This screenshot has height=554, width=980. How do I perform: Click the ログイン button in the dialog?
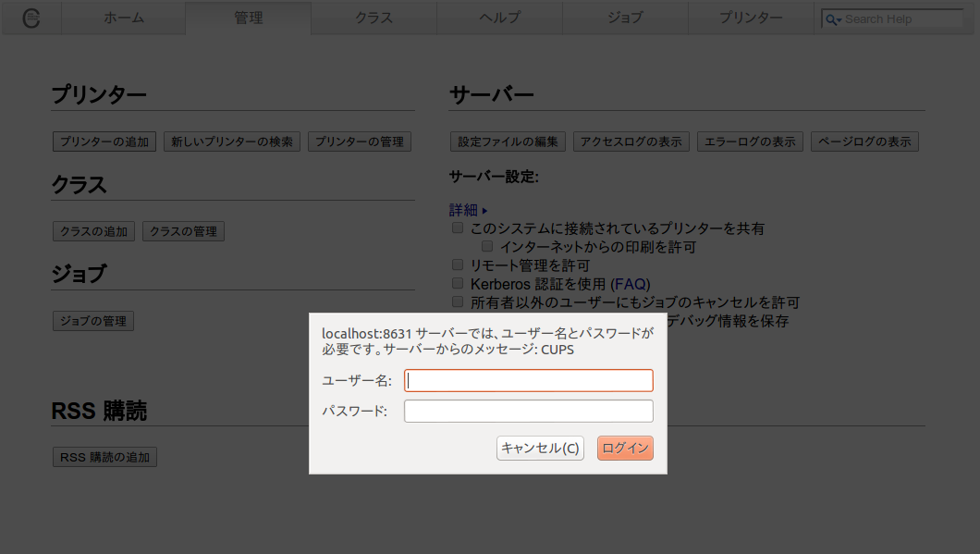tap(625, 448)
